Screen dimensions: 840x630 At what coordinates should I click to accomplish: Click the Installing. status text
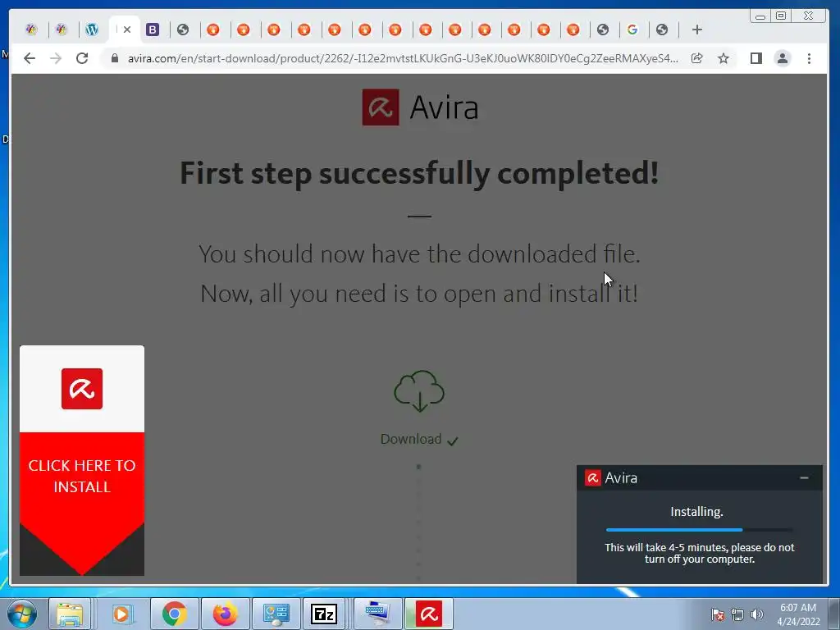pyautogui.click(x=697, y=512)
